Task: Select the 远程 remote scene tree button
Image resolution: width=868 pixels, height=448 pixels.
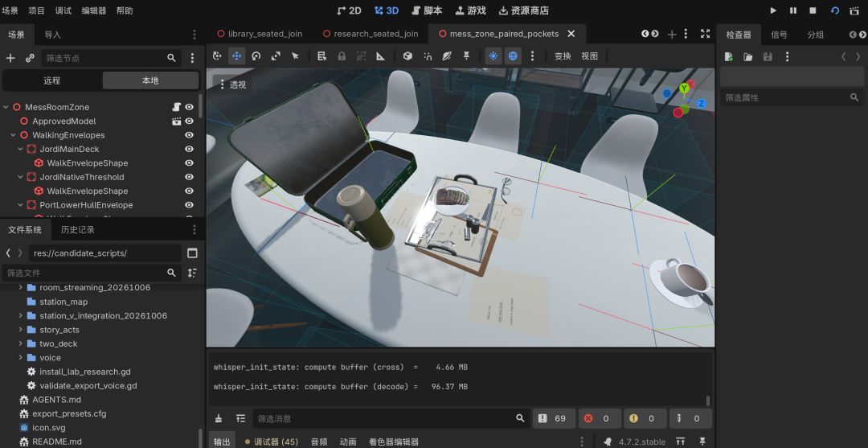Action: 52,80
